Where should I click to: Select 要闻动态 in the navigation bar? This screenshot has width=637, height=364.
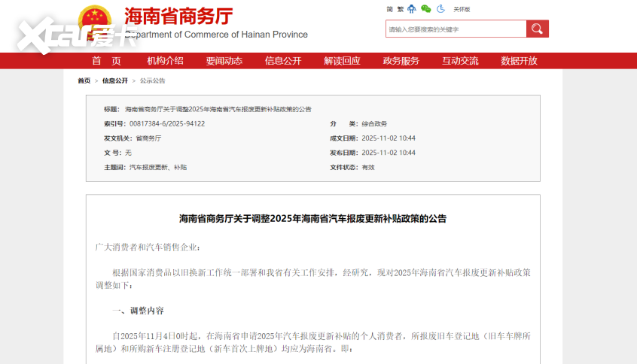224,61
